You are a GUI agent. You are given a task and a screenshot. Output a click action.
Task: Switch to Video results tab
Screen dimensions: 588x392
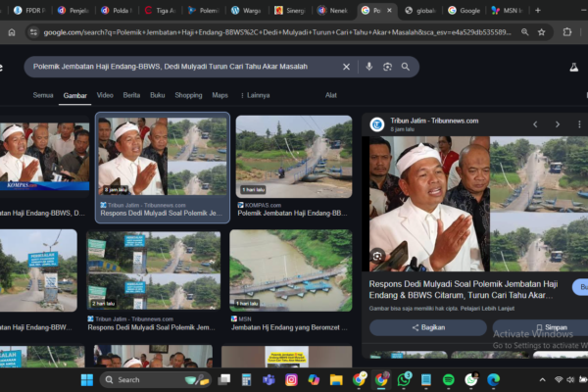pos(105,95)
